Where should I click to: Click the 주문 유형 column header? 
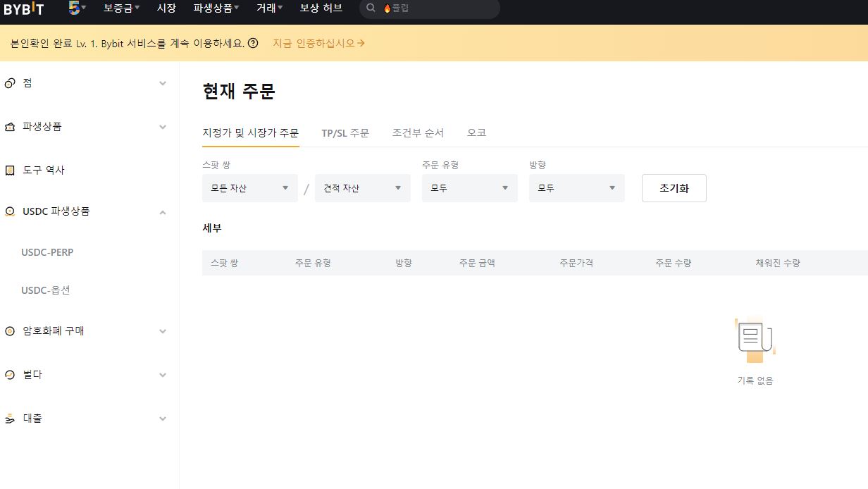313,263
